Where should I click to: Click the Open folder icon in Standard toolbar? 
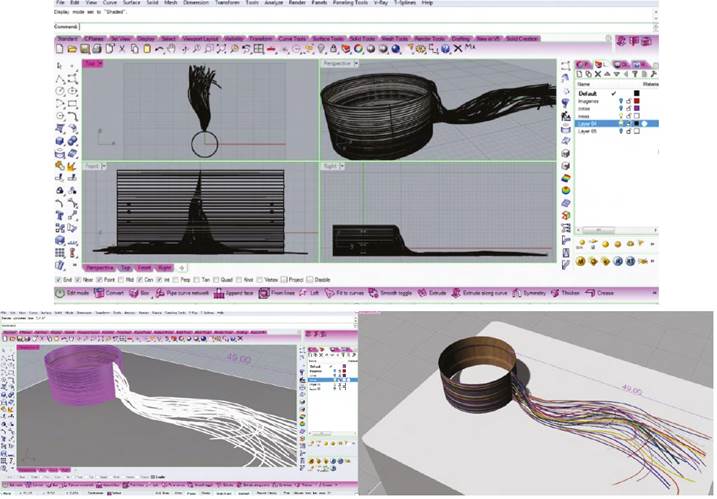tap(71, 49)
